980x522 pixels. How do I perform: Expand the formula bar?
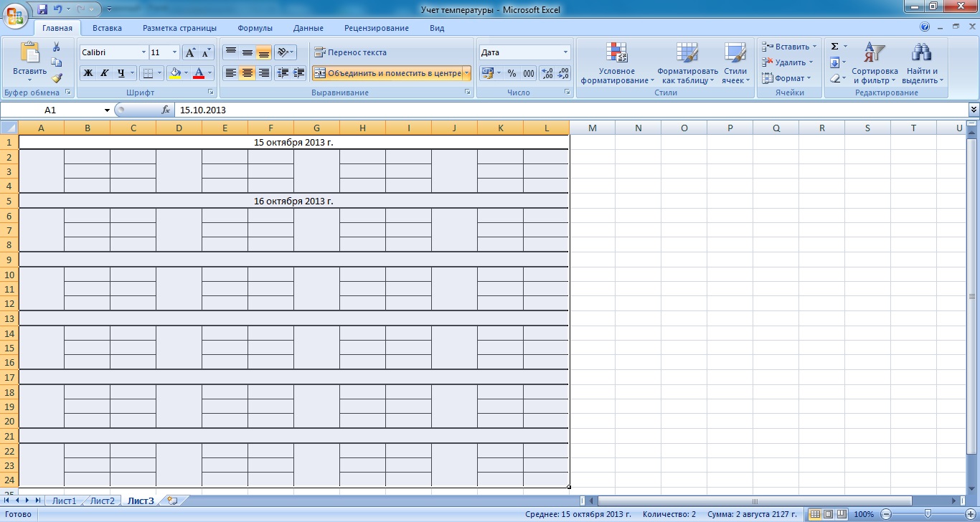[974, 110]
